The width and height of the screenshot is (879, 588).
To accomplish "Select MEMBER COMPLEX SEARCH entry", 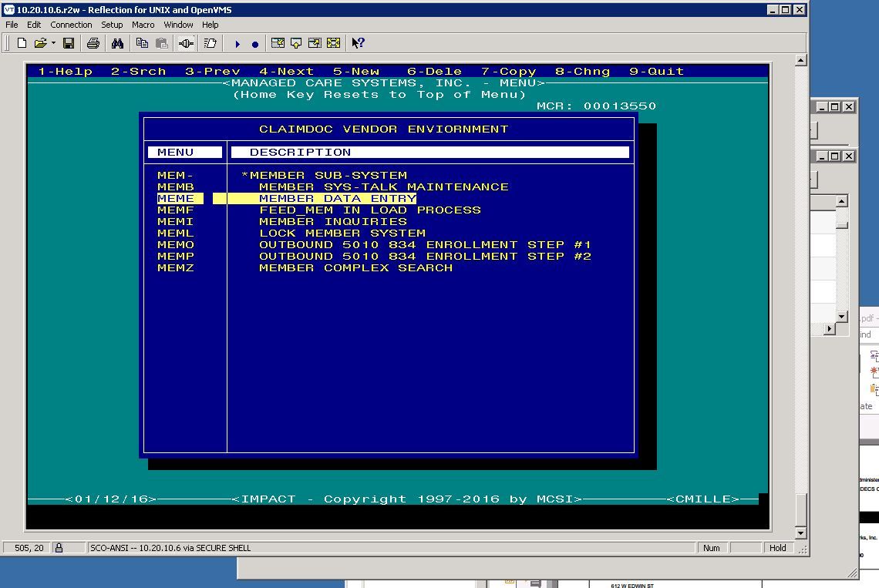I will tap(355, 268).
